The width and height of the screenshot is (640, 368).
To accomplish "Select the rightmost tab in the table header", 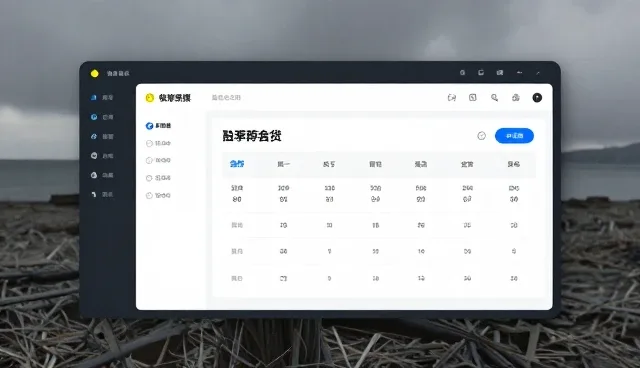I will pos(513,164).
